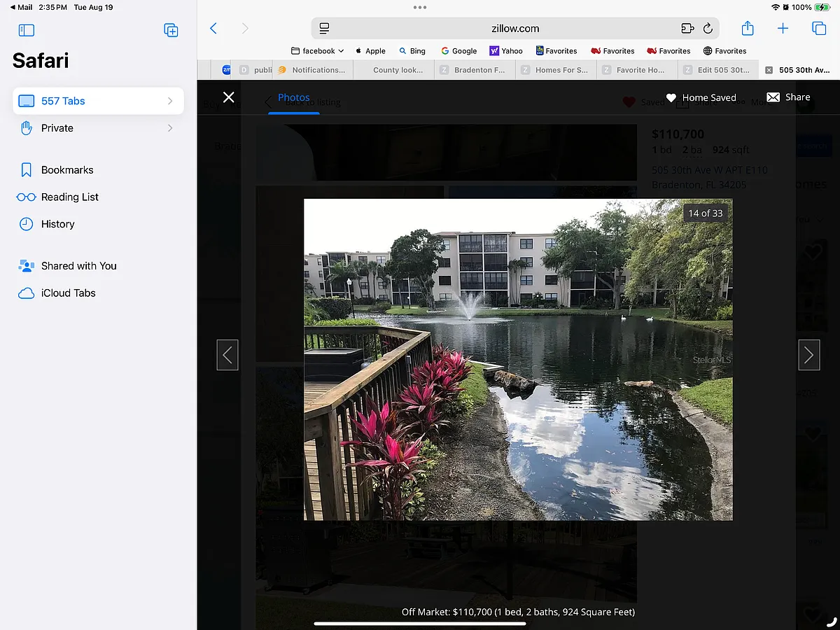840x630 pixels.
Task: Hide the Safari sidebar panel icon
Action: [27, 30]
